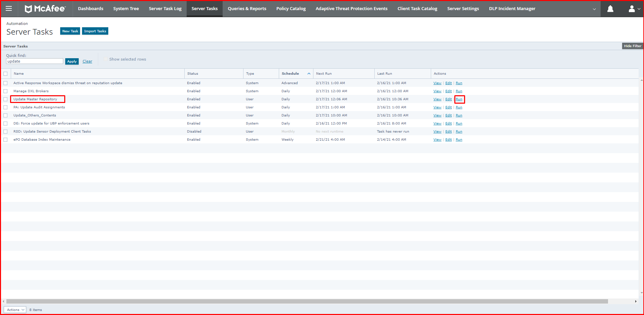Screen dimensions: 644x315
Task: Run the Update_Others_Contents task
Action: pos(459,115)
